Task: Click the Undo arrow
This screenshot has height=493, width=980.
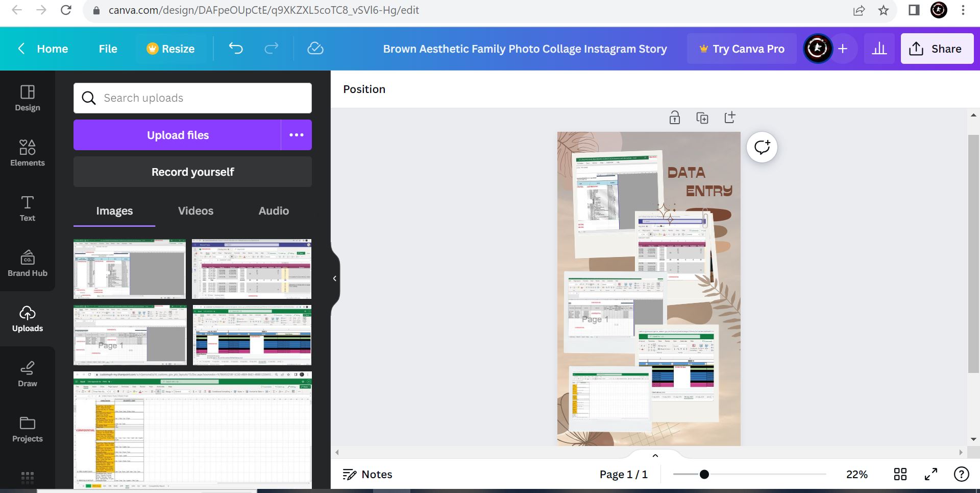Action: (x=236, y=49)
